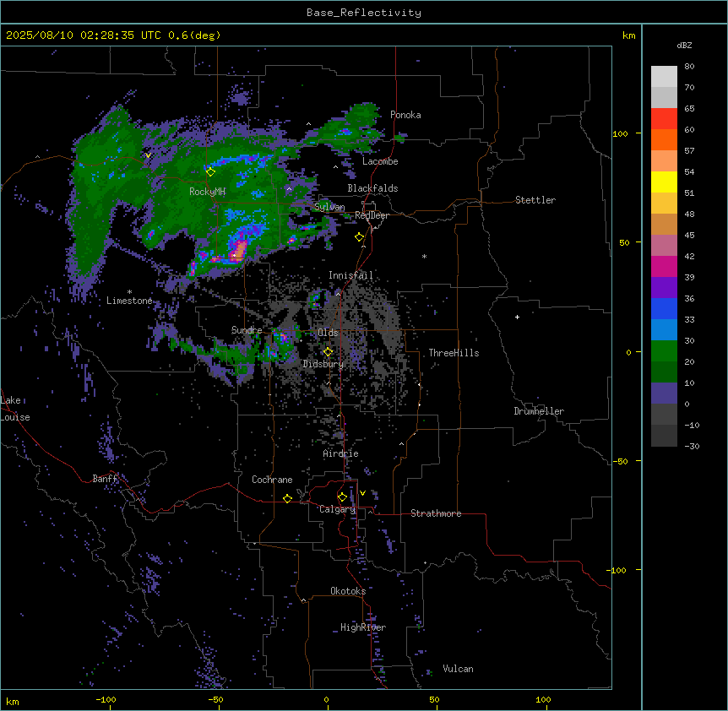Click the Drumheller label
Screen dimensions: 728x711
point(539,411)
